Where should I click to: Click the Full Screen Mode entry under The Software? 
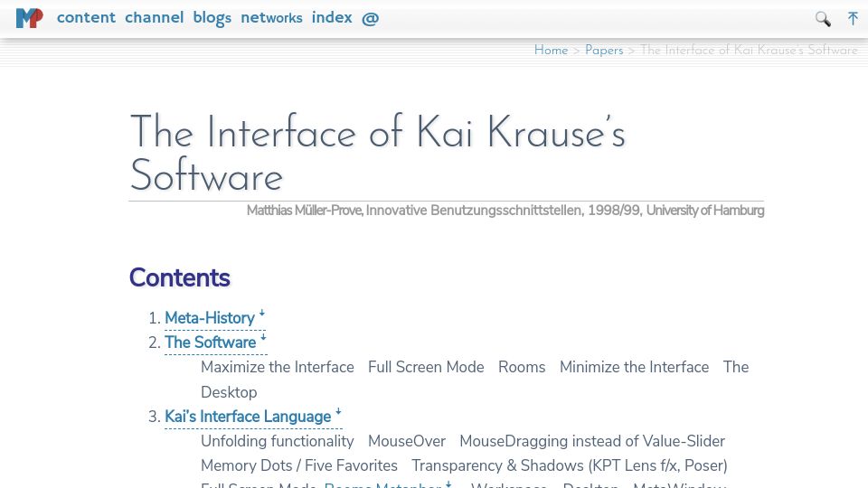426,367
